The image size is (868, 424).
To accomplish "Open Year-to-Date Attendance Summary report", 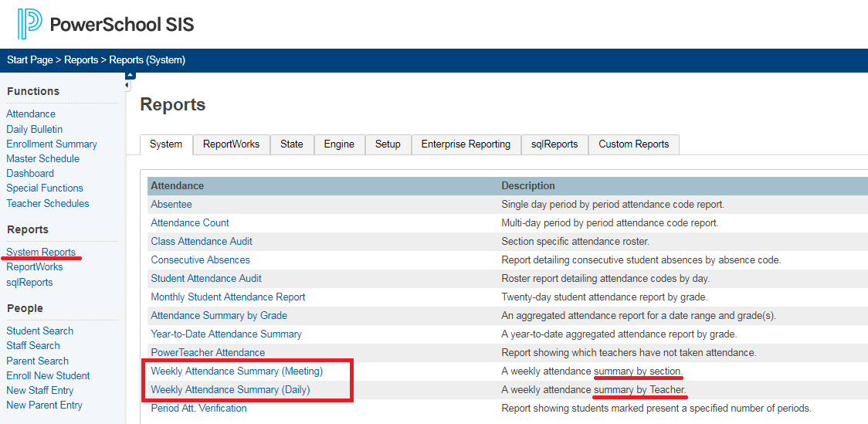I will coord(226,334).
